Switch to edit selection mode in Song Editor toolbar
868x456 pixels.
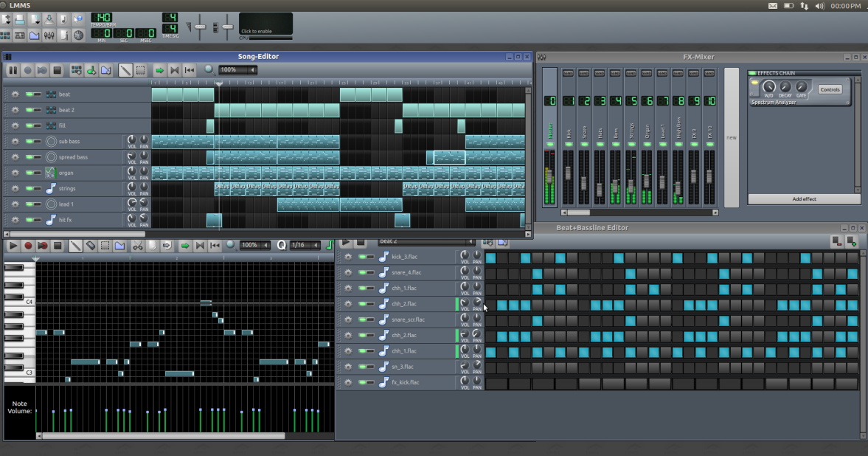[140, 69]
